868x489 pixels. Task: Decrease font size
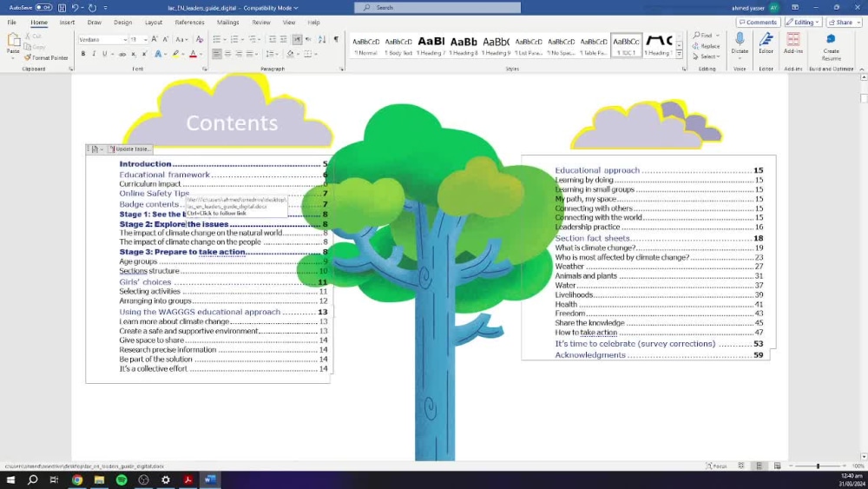coord(165,39)
